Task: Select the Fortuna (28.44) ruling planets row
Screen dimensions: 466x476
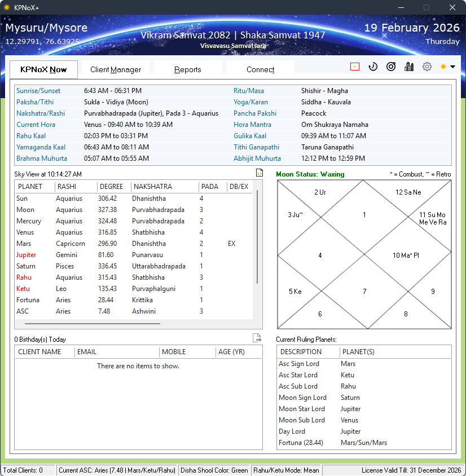Action: coord(364,443)
